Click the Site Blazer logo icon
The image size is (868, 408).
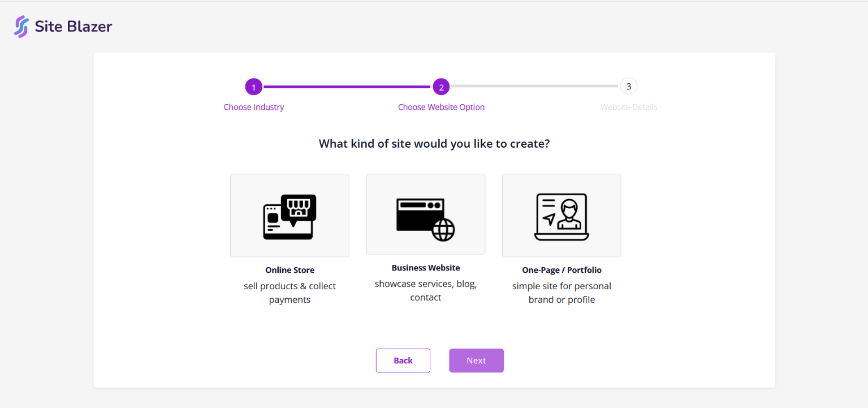pos(21,27)
